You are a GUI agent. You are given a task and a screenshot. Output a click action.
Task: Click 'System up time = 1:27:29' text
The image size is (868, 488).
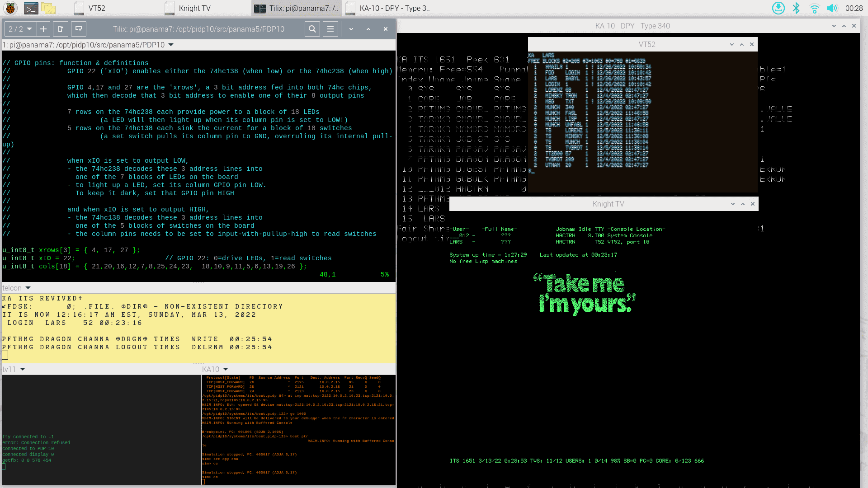click(488, 255)
